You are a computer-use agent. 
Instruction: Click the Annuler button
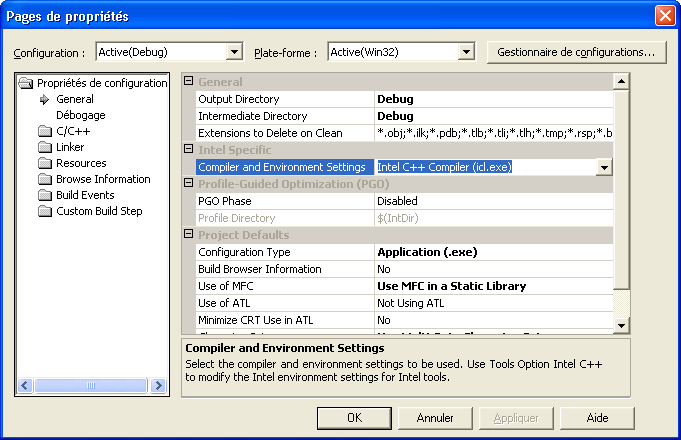click(x=435, y=418)
